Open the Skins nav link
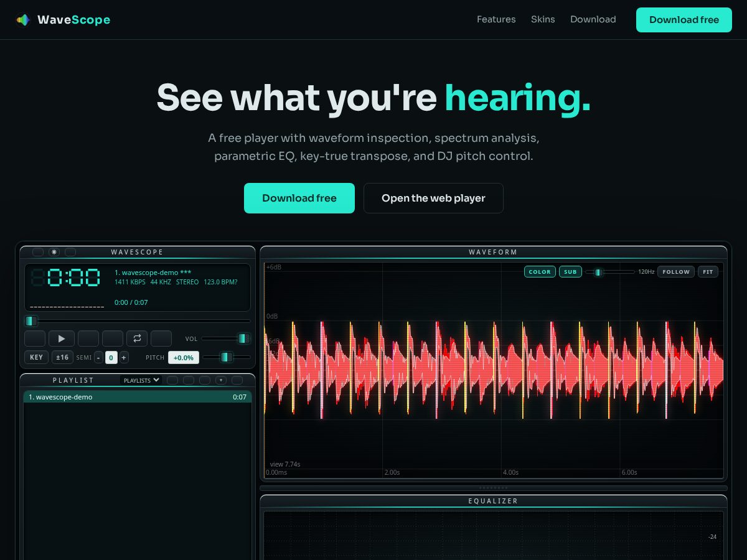 click(543, 19)
